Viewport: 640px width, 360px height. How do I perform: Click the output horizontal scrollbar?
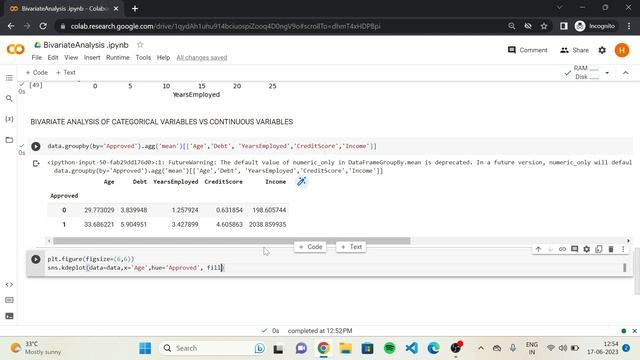[x=231, y=241]
